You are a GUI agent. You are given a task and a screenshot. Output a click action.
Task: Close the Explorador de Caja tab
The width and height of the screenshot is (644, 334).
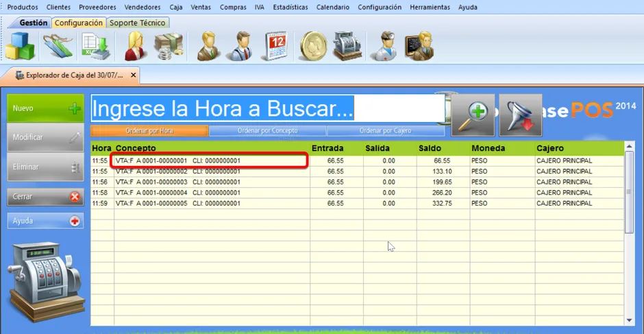click(x=133, y=75)
